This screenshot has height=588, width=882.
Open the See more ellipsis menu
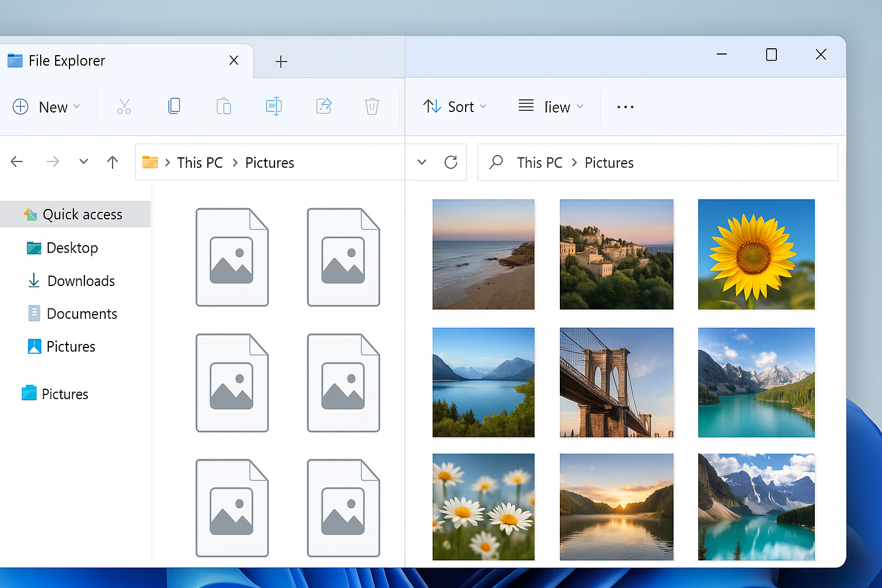[625, 107]
